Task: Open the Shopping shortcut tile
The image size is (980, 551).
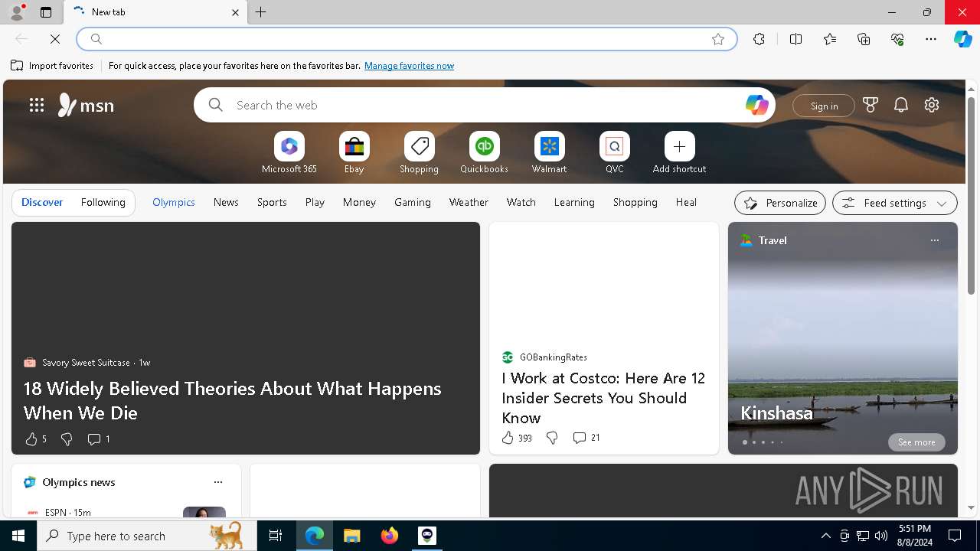Action: 420,153
